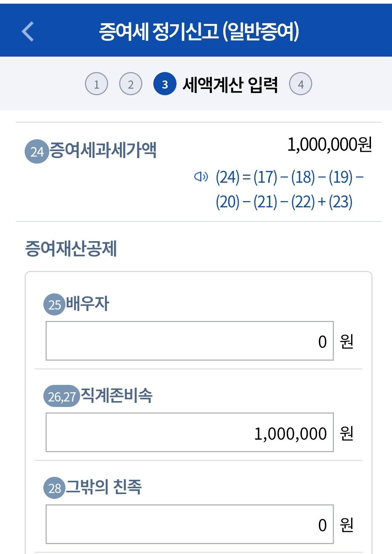The width and height of the screenshot is (392, 554).
Task: Tap the 그밖의 친족 field label
Action: coord(103,487)
